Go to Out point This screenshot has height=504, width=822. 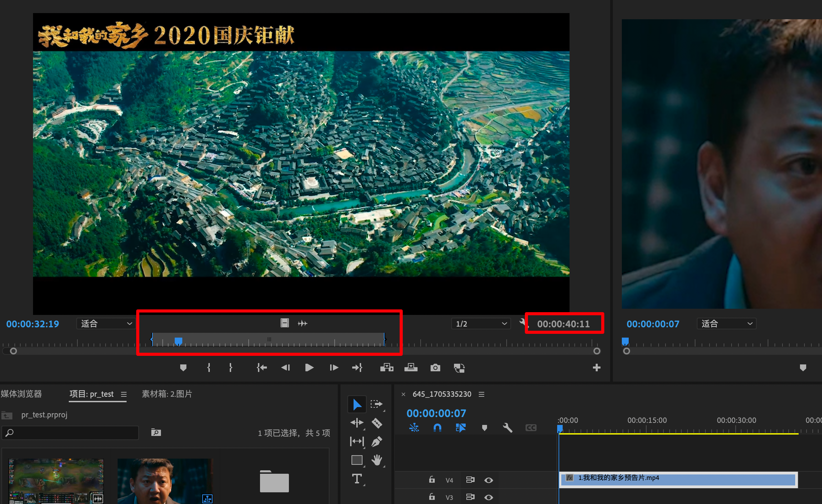pyautogui.click(x=357, y=368)
